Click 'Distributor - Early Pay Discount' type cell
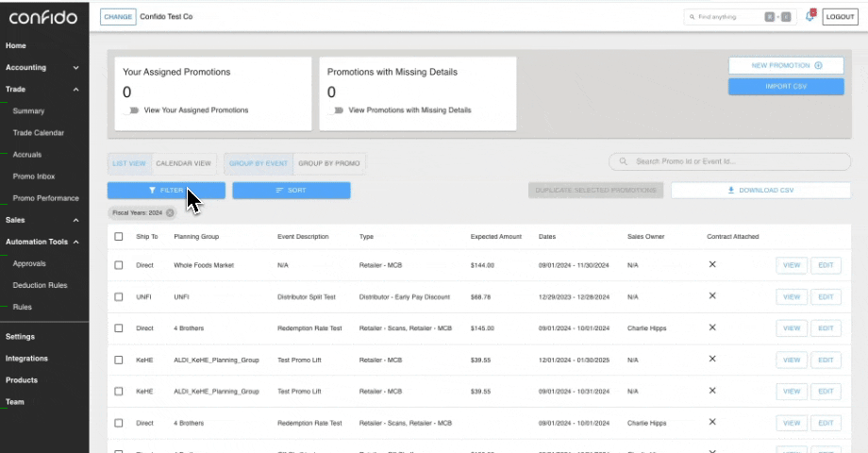The image size is (868, 453). click(405, 297)
